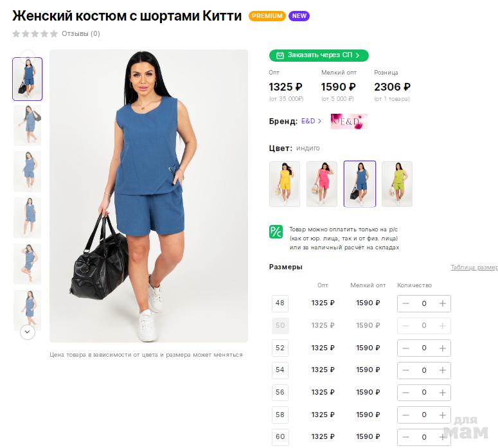Open the Отзывы (0) reviews link

[80, 33]
